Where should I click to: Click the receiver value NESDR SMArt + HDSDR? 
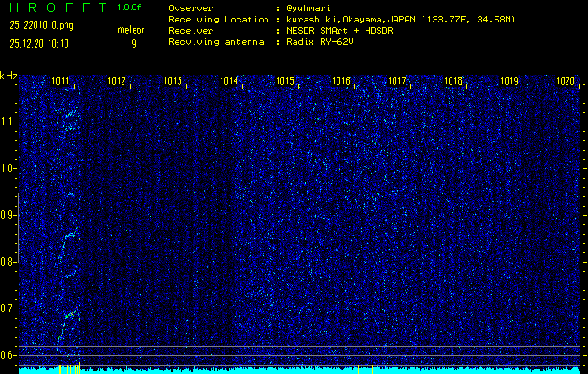click(x=339, y=31)
